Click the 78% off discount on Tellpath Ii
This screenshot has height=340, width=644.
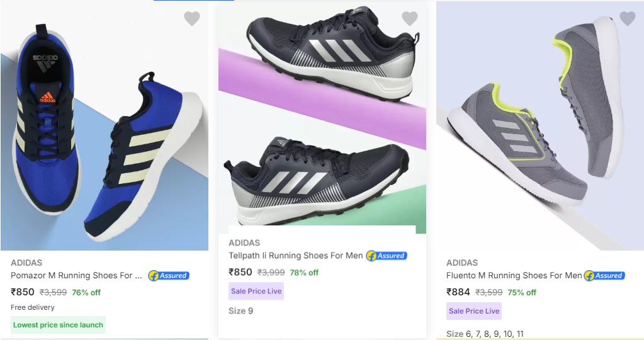(x=304, y=273)
